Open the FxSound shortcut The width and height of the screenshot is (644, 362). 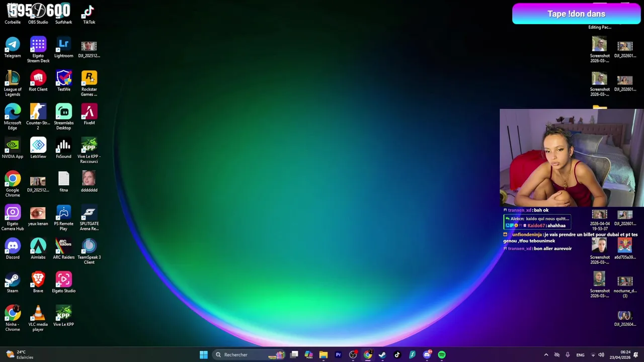(63, 149)
